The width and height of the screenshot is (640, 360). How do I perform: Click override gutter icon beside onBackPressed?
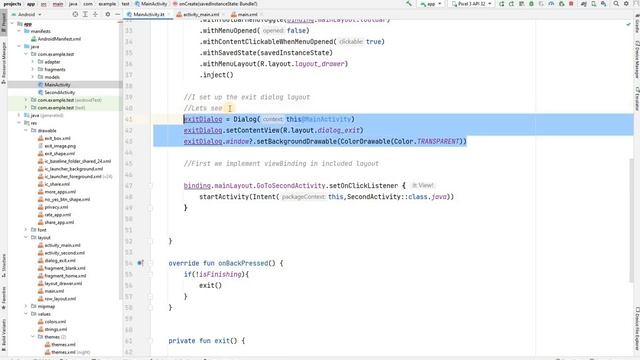point(140,263)
